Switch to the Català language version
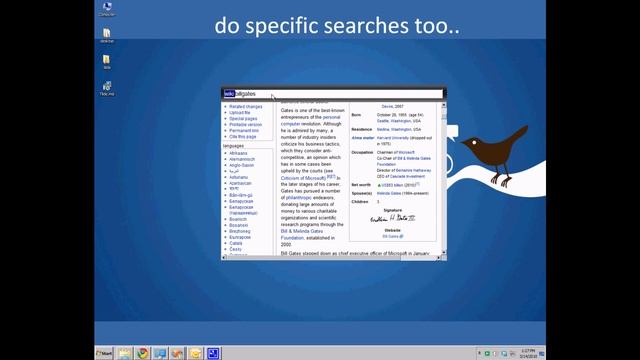640x360 pixels. (x=236, y=243)
